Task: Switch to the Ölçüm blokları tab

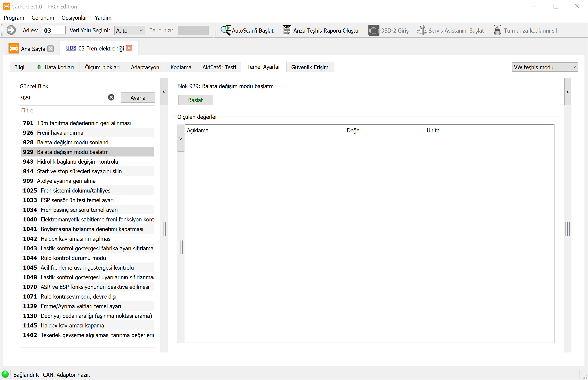Action: [x=102, y=67]
